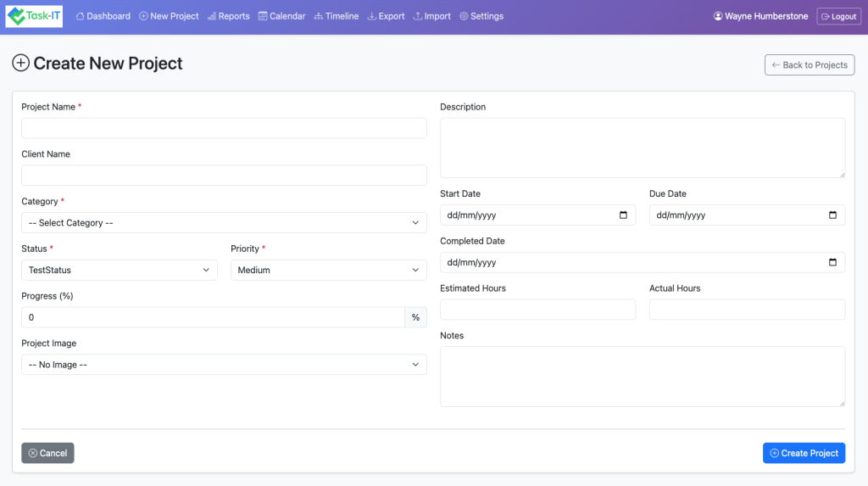868x486 pixels.
Task: Open the calendar picker for Completed Date
Action: [x=832, y=263]
